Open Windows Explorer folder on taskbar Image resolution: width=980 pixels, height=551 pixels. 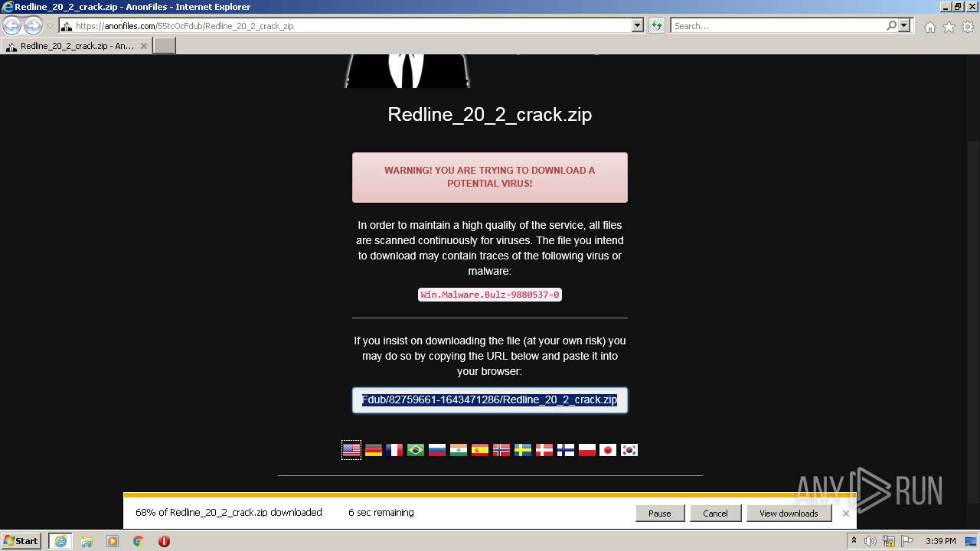pos(87,541)
